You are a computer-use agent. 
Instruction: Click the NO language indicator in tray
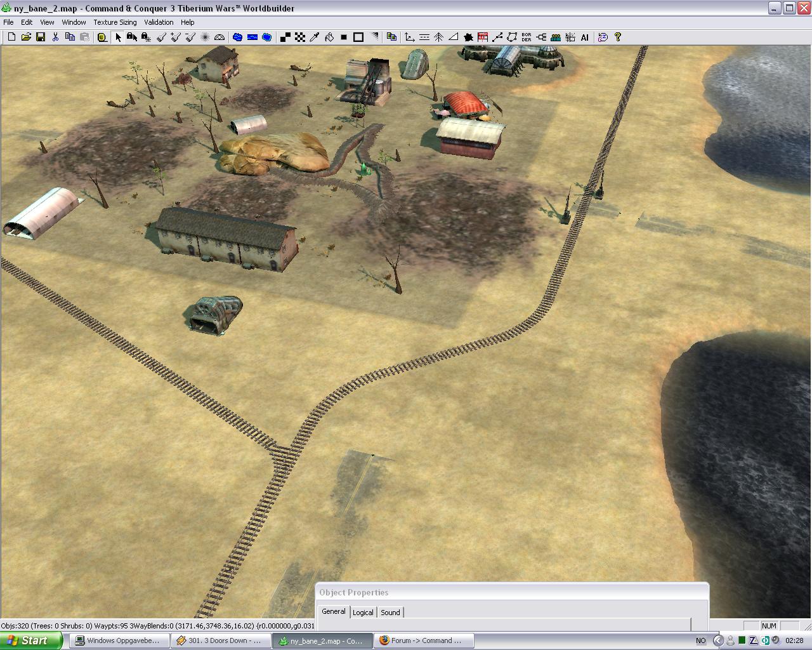pyautogui.click(x=700, y=640)
